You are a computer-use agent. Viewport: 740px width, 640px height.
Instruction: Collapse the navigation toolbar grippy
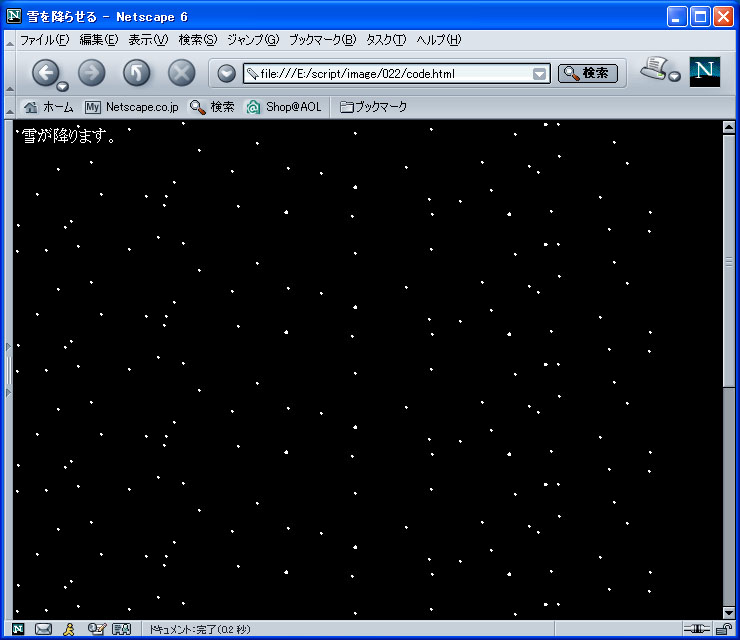click(x=9, y=73)
